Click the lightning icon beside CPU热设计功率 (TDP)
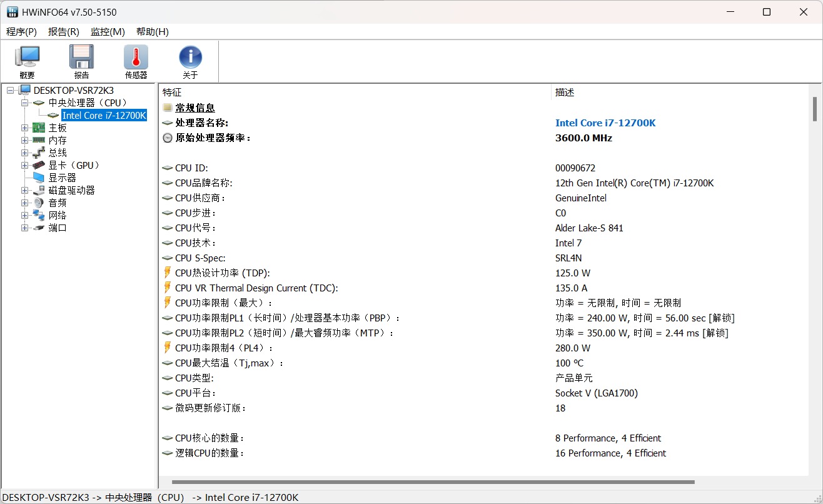Viewport: 823px width, 504px height. click(x=167, y=273)
